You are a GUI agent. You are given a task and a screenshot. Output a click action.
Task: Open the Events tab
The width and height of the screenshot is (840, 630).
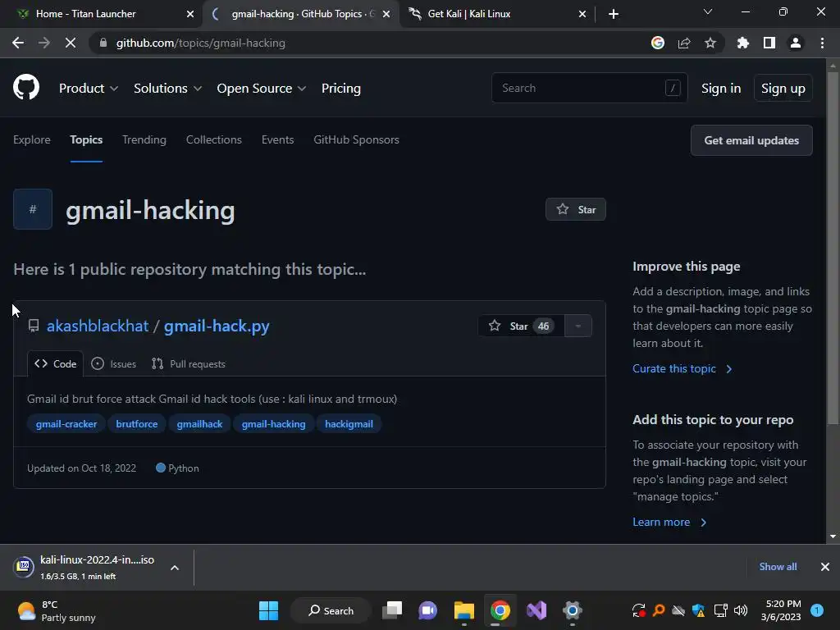point(277,139)
